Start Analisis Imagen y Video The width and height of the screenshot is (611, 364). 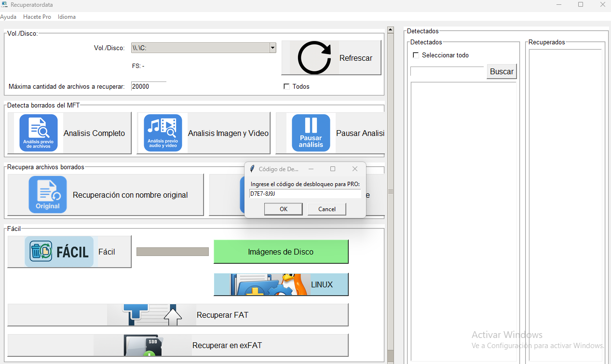204,133
